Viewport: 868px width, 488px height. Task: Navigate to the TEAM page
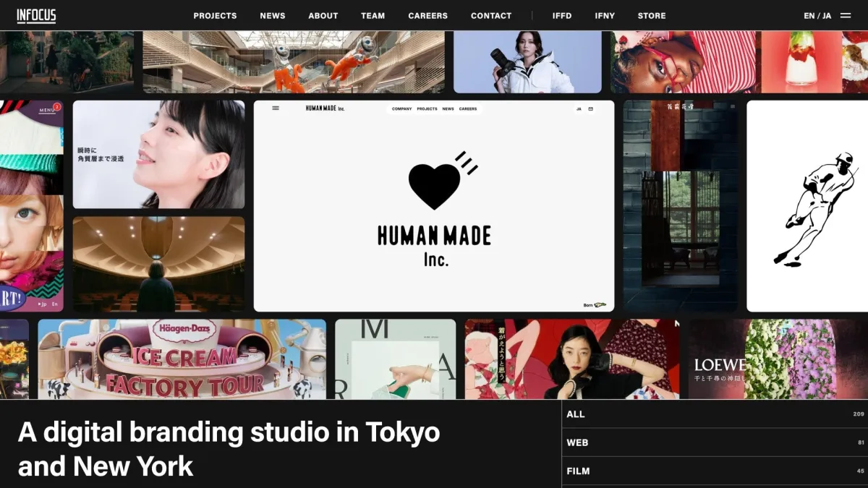click(x=373, y=16)
